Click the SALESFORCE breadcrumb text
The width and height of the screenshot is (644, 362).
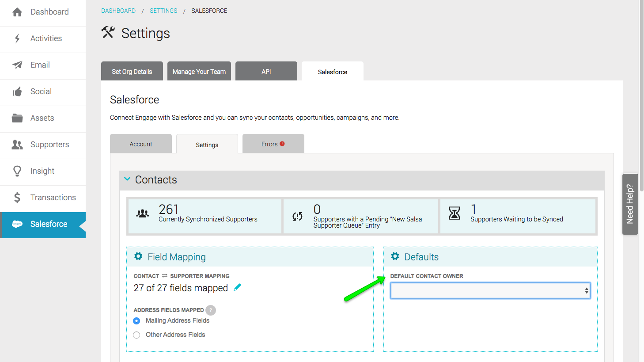(x=209, y=11)
